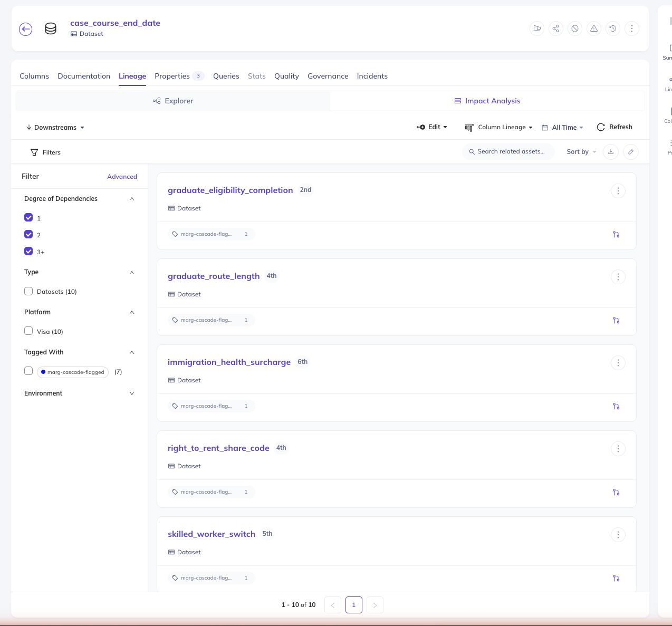The height and width of the screenshot is (626, 672).
Task: Go back using the circled arrow icon
Action: 25,29
